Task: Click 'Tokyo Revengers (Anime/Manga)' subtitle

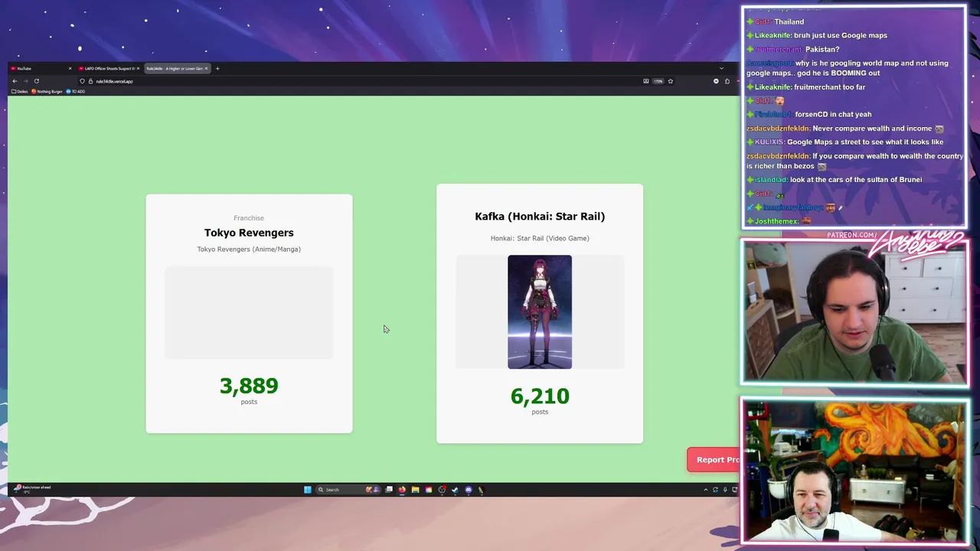Action: pyautogui.click(x=249, y=249)
